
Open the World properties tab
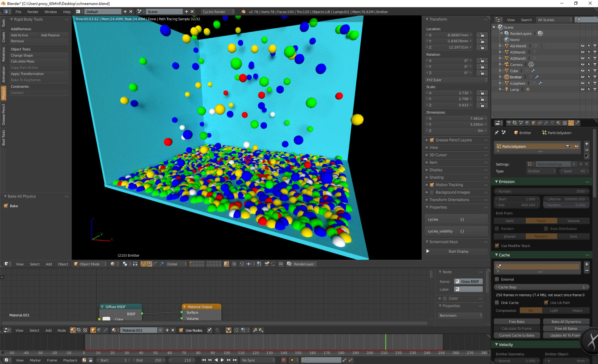(x=527, y=123)
